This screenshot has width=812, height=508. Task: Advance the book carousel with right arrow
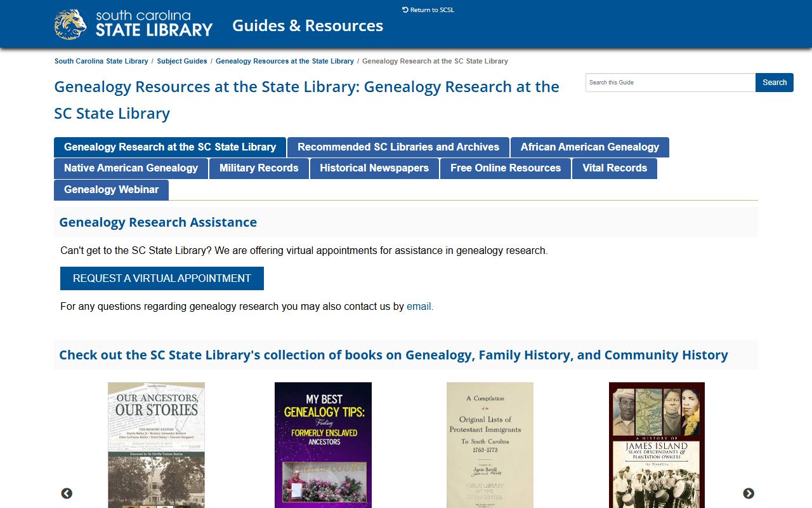(x=749, y=493)
